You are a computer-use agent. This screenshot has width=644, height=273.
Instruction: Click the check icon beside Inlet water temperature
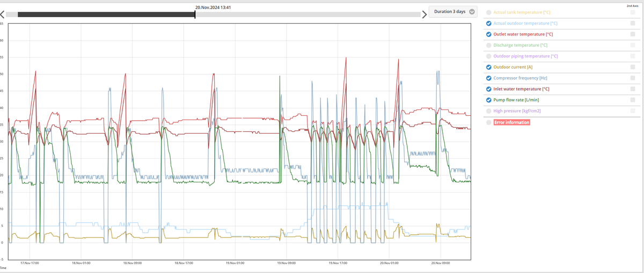(x=488, y=89)
